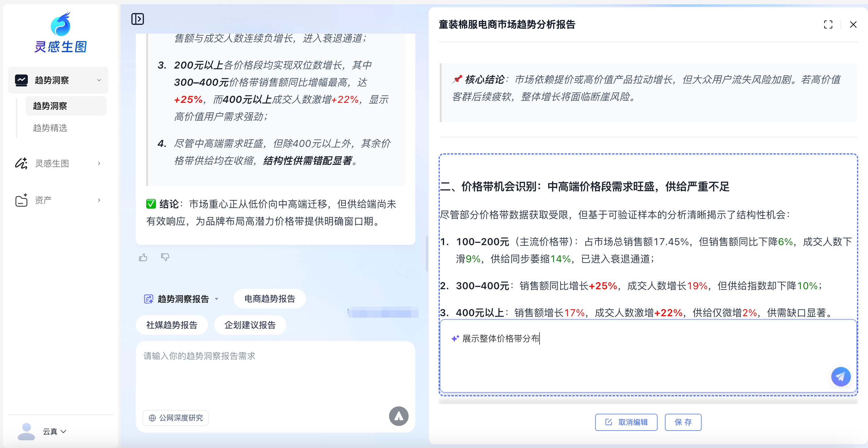Expand the 资产 sidebar menu
Screen dimensions: 868x448
[99, 200]
